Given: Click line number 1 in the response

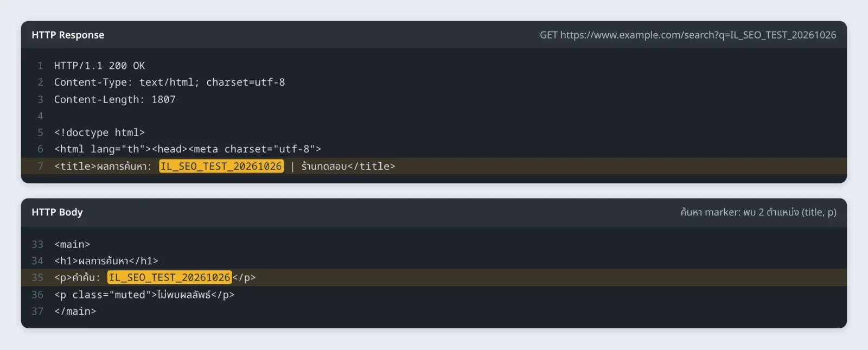Looking at the screenshot, I should pyautogui.click(x=40, y=66).
